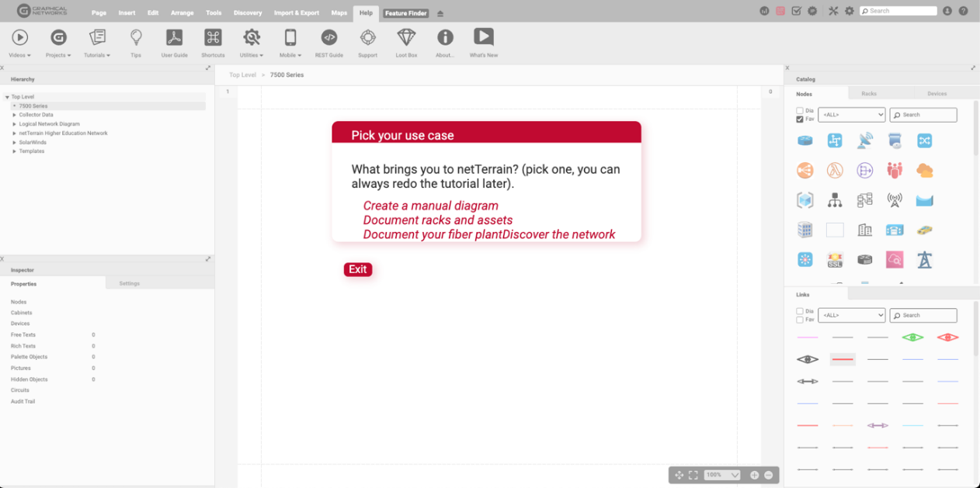Click the Tips lightbulb icon
Screen dimensions: 980x488
tap(136, 37)
